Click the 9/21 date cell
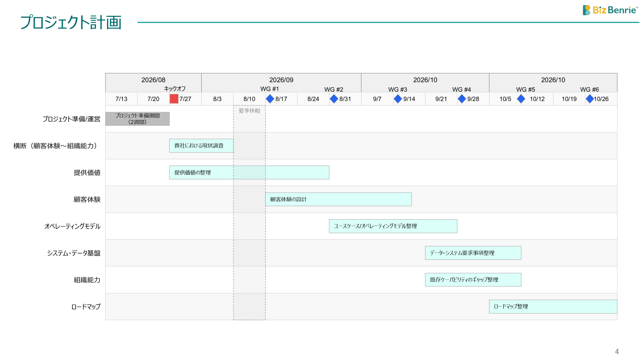This screenshot has width=644, height=362. point(441,99)
